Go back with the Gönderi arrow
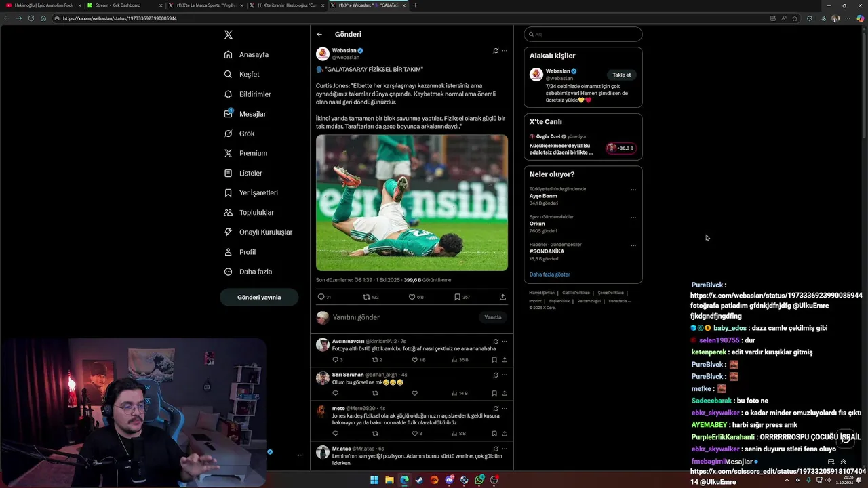This screenshot has height=488, width=868. 319,34
